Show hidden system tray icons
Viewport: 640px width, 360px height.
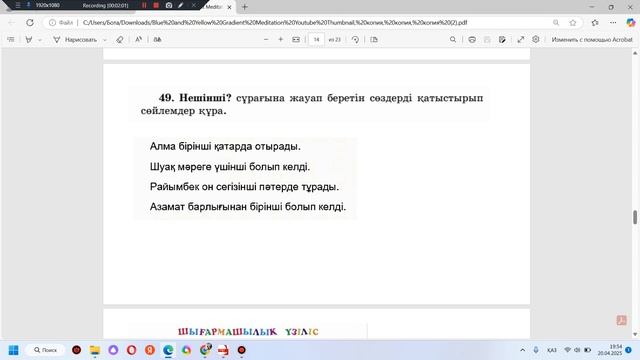point(522,350)
